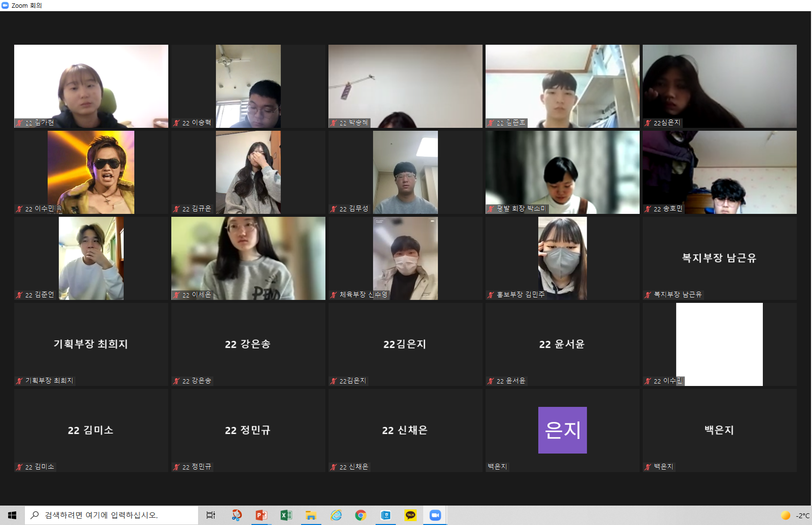Open the Hancom word processor taskbar icon

click(385, 515)
